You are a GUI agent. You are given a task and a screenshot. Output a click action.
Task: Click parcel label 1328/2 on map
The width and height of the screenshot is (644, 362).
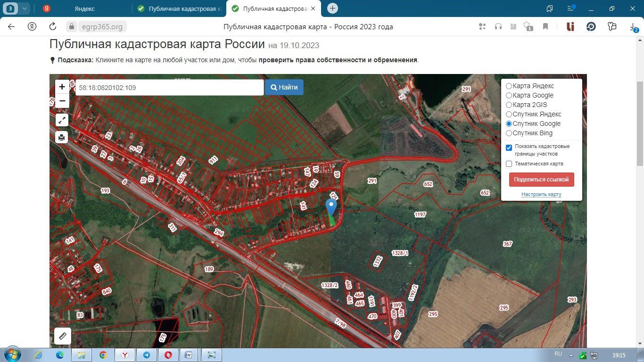330,285
